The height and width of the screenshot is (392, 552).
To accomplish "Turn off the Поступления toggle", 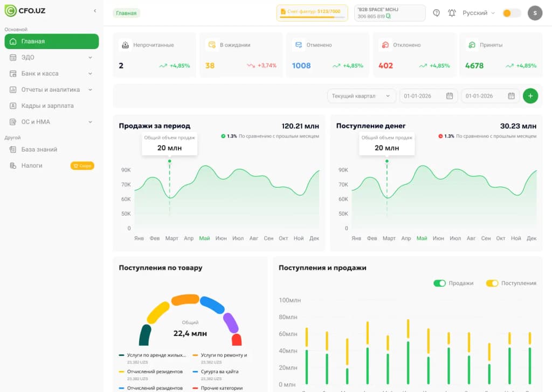I will point(493,283).
